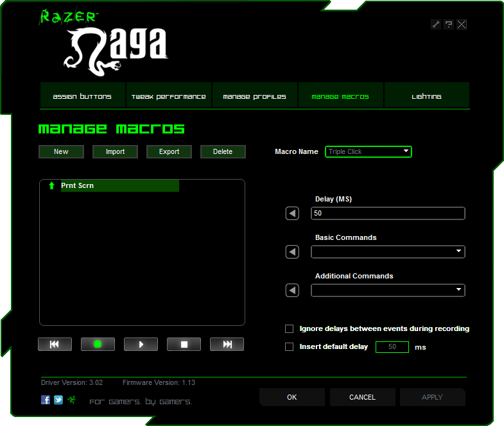Click the APPLY button

[432, 397]
